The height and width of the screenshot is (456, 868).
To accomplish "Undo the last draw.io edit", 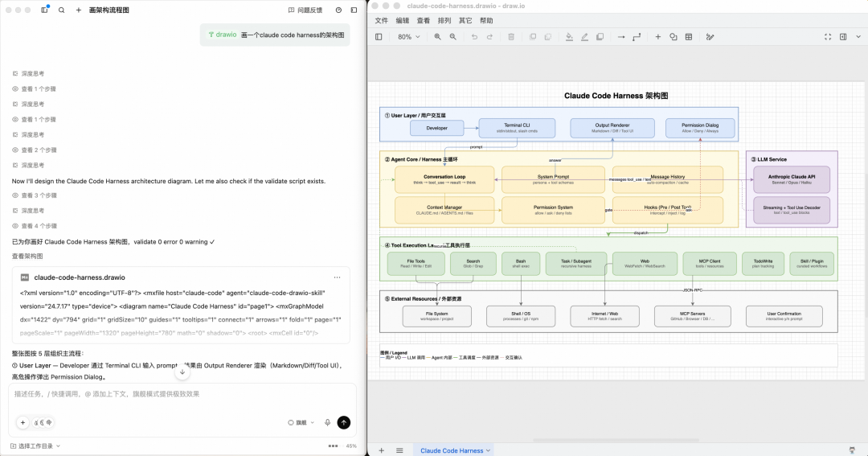I will click(x=474, y=37).
